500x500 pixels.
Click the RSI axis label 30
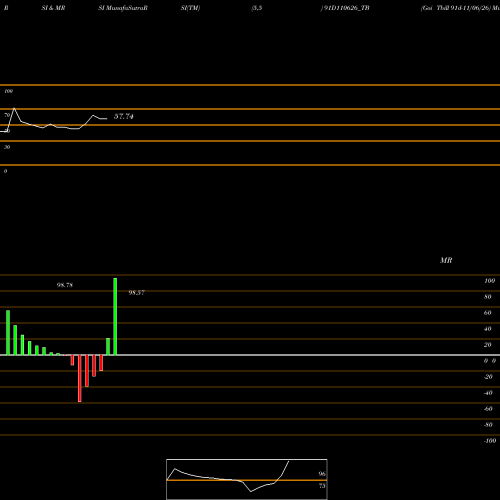point(7,147)
